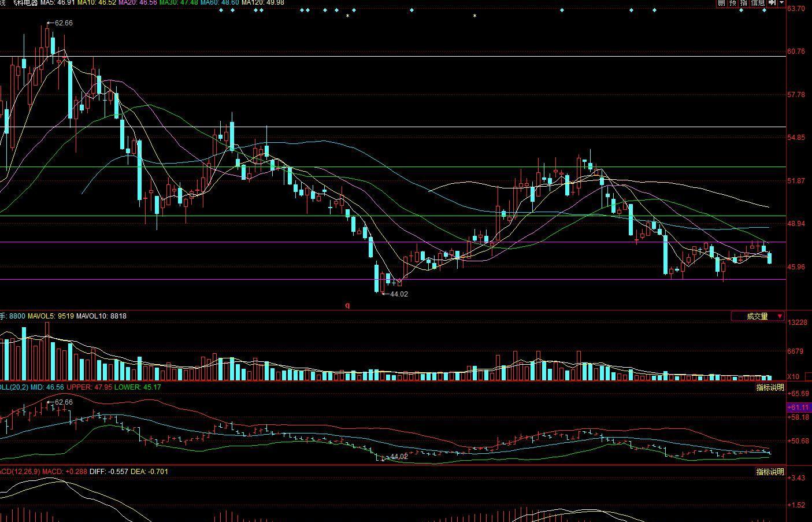Click the LOWER: 45.17 label
Image resolution: width=812 pixels, height=522 pixels.
(x=138, y=387)
